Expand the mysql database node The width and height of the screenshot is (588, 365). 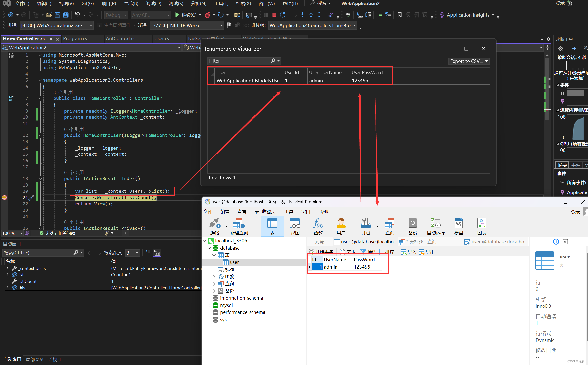209,305
